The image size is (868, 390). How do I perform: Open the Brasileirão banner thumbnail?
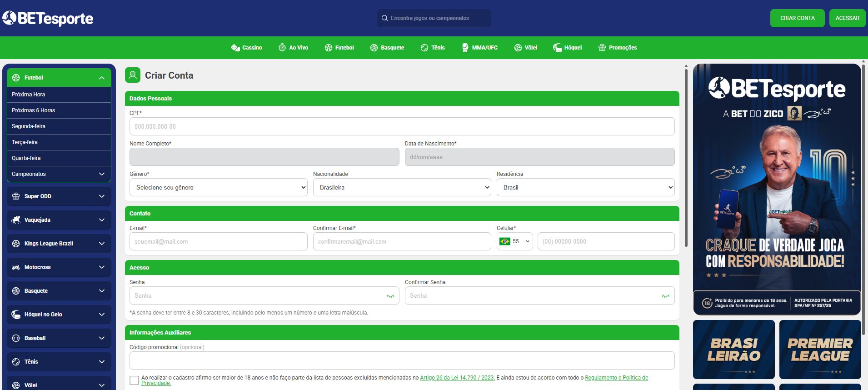tap(734, 350)
